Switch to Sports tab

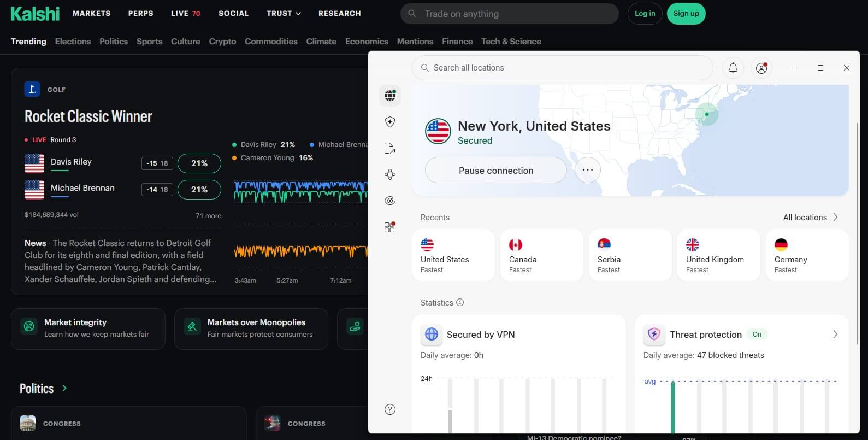pos(149,42)
